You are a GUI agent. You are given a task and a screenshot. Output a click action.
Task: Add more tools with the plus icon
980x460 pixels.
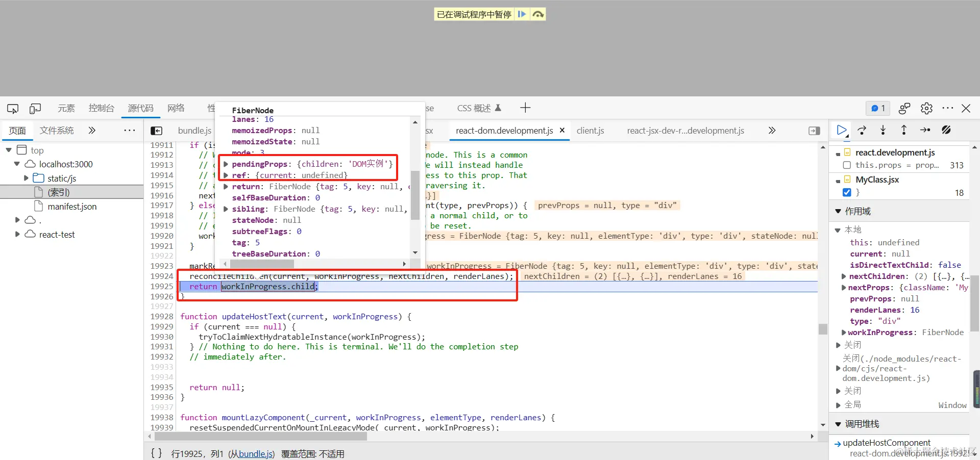(x=525, y=108)
